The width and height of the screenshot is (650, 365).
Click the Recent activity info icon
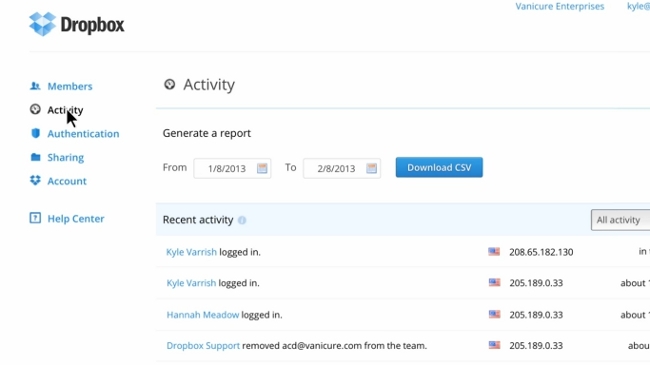242,220
